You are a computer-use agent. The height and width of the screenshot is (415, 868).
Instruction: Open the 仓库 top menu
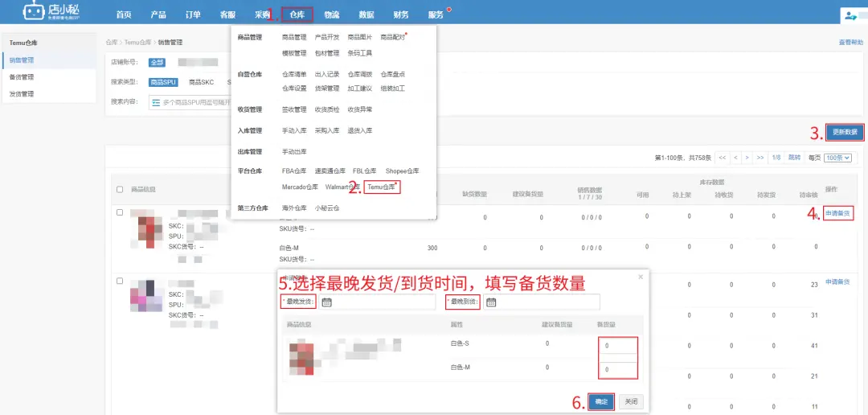click(x=297, y=15)
